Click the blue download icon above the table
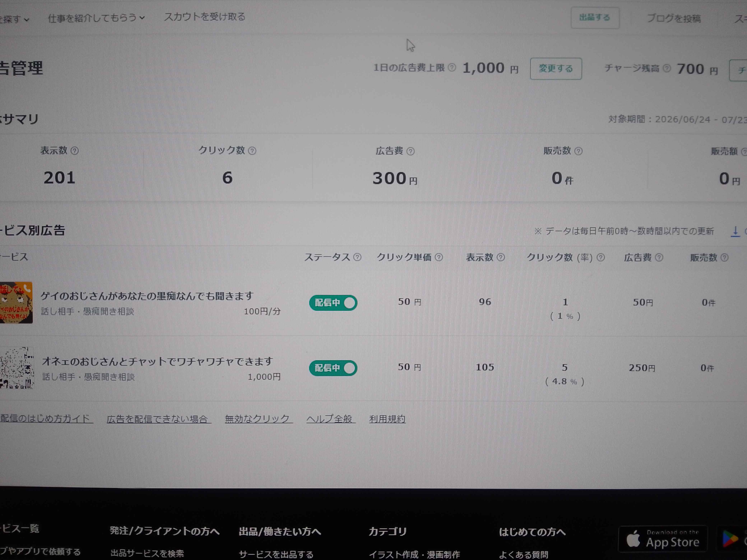 (735, 232)
